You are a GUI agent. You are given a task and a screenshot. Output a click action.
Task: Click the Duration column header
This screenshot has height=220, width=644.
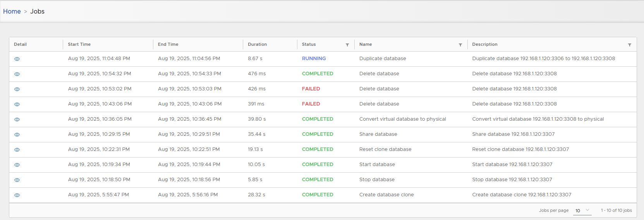258,44
